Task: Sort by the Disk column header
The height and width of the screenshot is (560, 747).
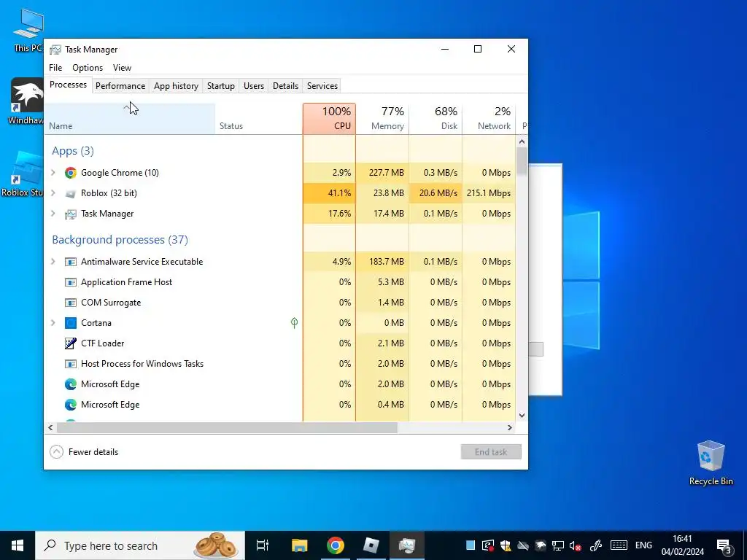Action: point(436,119)
